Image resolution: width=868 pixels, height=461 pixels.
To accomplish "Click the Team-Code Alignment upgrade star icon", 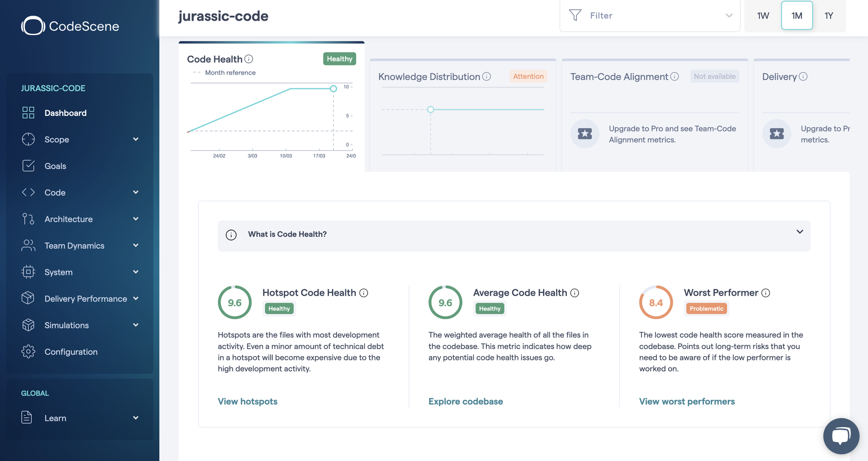I will tap(585, 134).
